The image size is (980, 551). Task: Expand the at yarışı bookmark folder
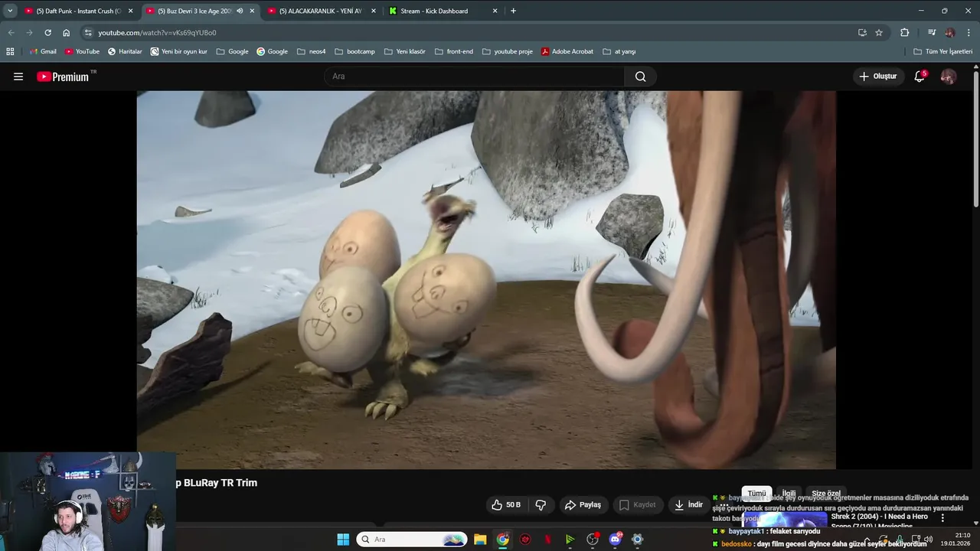click(x=619, y=51)
